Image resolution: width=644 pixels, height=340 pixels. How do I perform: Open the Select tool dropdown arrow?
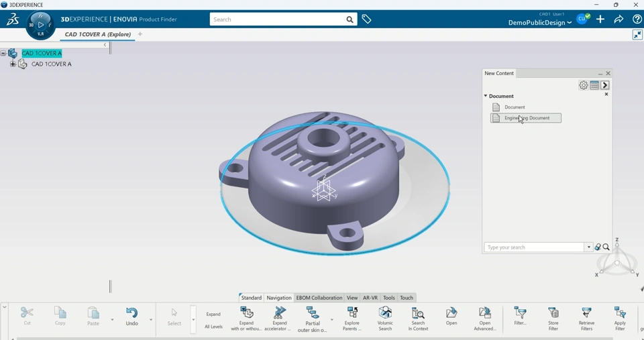coord(193,319)
